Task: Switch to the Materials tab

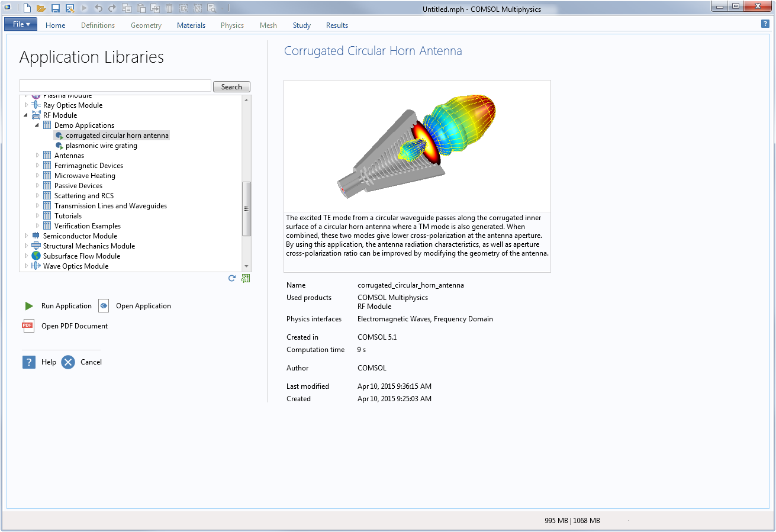Action: pos(191,25)
